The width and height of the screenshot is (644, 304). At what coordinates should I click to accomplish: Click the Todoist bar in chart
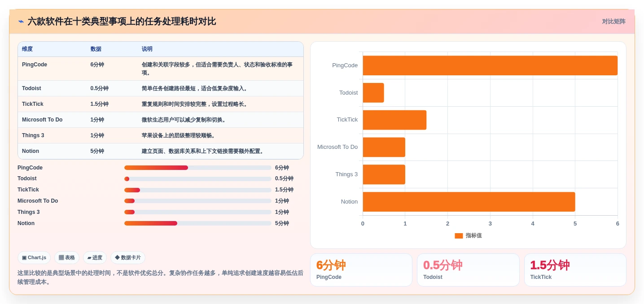pos(373,93)
